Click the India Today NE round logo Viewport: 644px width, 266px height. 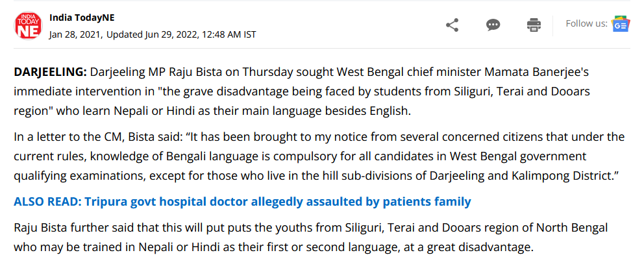(29, 26)
